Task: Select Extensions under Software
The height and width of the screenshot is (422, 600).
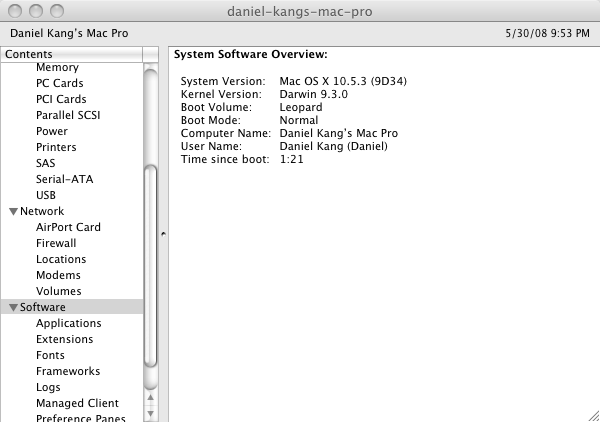Action: pos(65,339)
